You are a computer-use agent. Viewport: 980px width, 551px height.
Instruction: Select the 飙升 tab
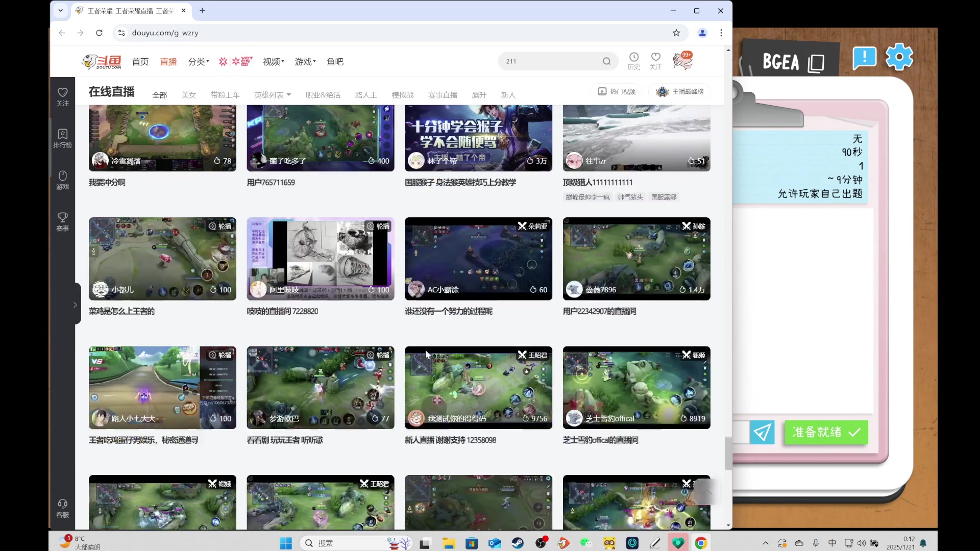tap(479, 95)
